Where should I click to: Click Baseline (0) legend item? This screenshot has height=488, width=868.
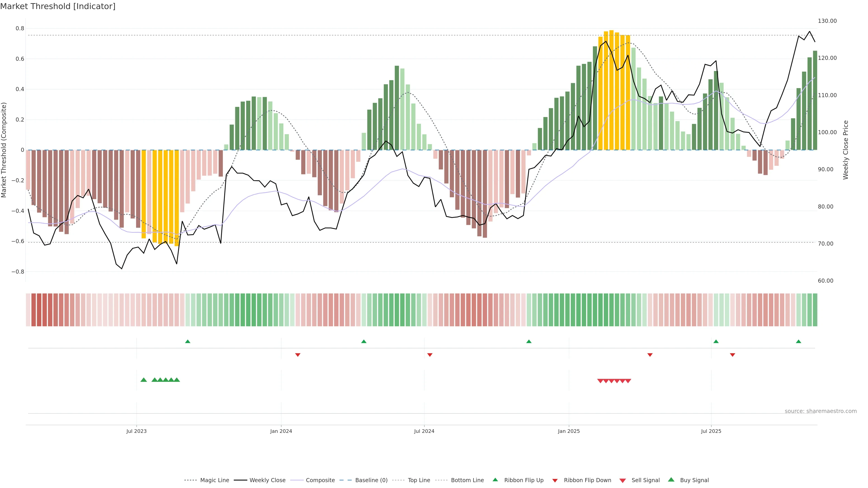[371, 480]
